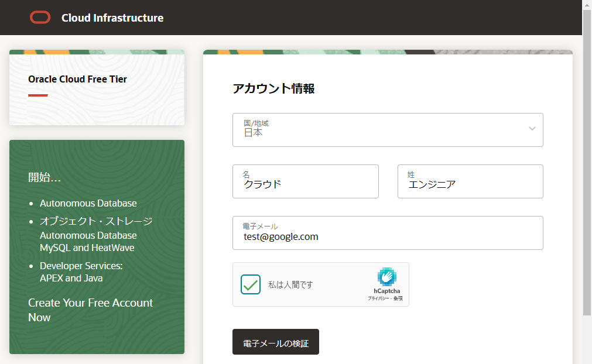Click the アカウント情報 heading
This screenshot has width=592, height=364.
coord(273,88)
